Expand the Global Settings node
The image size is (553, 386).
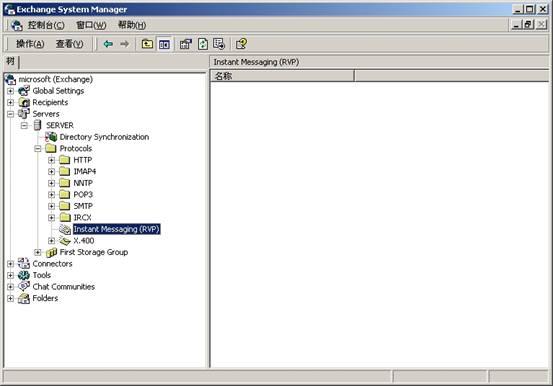11,91
